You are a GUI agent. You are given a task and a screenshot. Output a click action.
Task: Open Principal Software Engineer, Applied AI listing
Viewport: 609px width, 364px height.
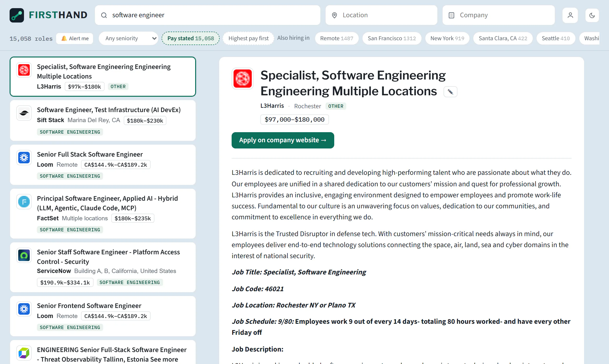tap(103, 213)
